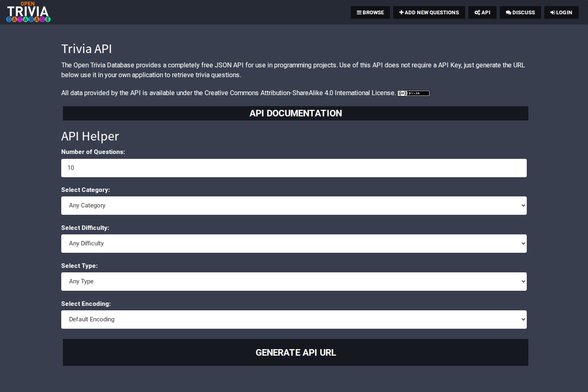Open the Default Encoding dropdown
Image resolution: width=588 pixels, height=392 pixels.
(x=294, y=319)
